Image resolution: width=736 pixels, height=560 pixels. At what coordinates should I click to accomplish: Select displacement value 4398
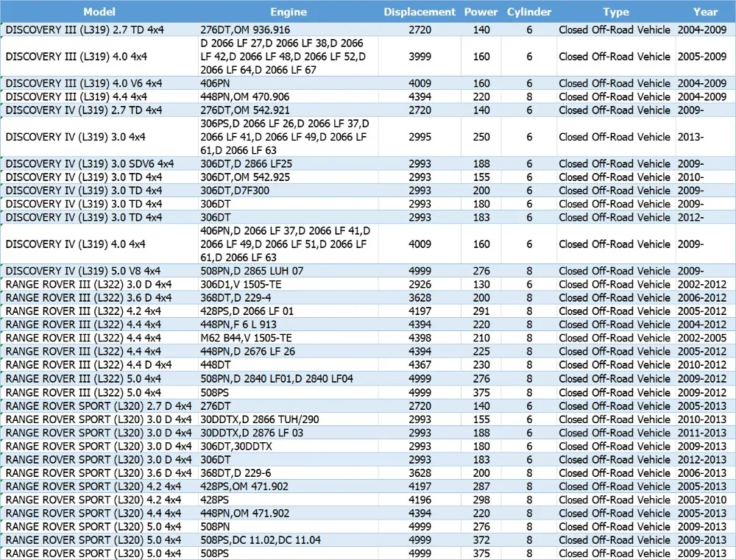pos(420,338)
